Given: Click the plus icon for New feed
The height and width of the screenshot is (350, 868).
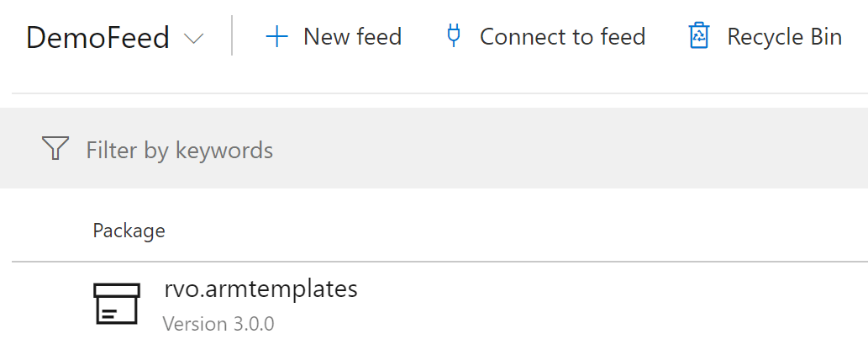Looking at the screenshot, I should pos(276,37).
